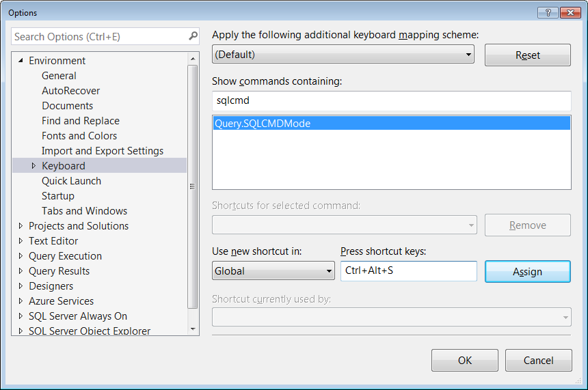The image size is (588, 390).
Task: Expand the Keyboard node arrow
Action: (x=34, y=166)
